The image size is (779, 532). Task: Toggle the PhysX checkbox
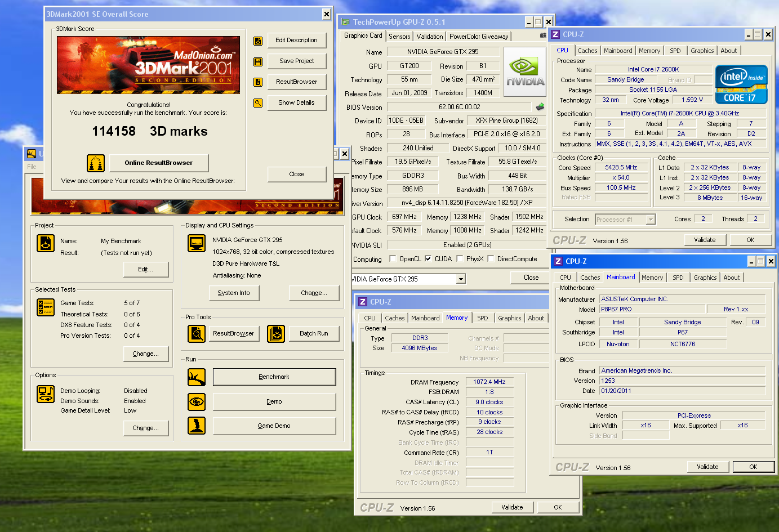460,259
